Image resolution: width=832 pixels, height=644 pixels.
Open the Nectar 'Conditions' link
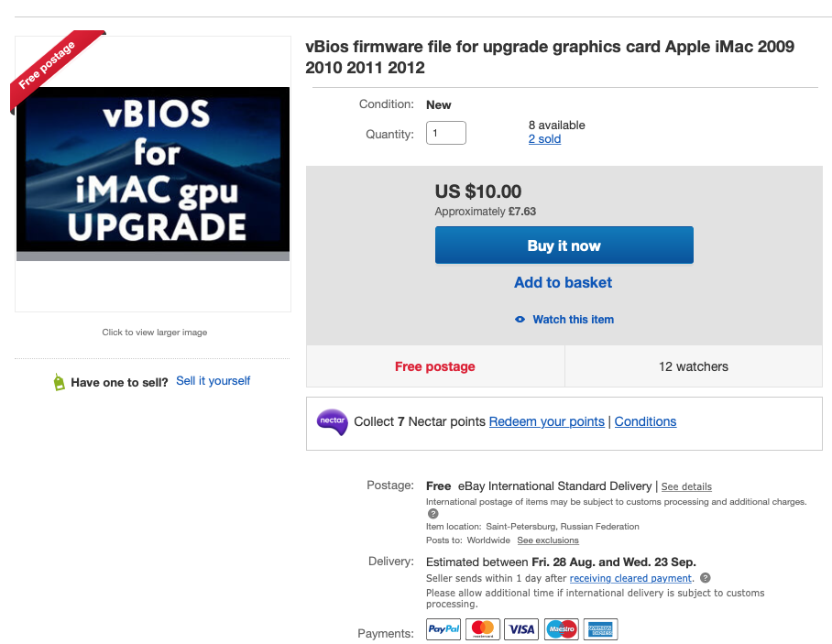pyautogui.click(x=645, y=421)
